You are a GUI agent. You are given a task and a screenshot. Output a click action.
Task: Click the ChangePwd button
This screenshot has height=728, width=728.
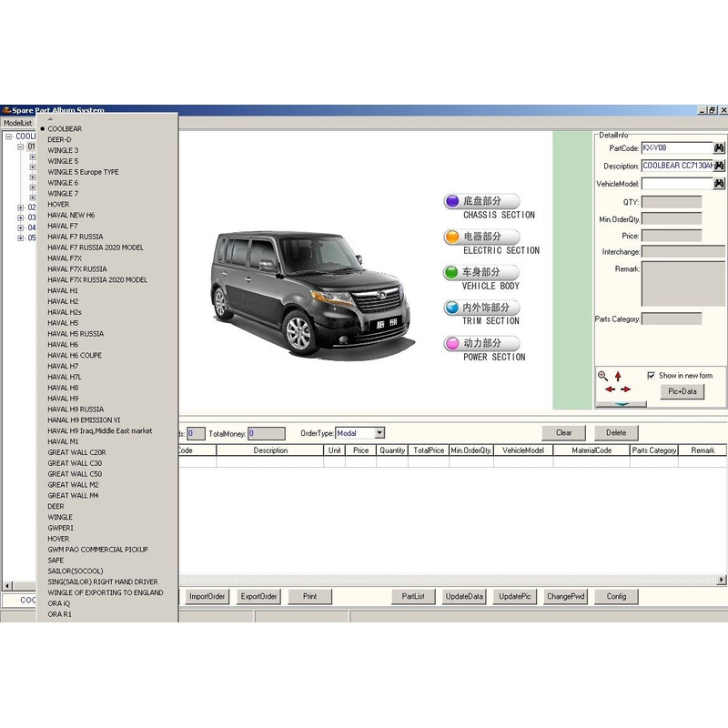coord(565,597)
